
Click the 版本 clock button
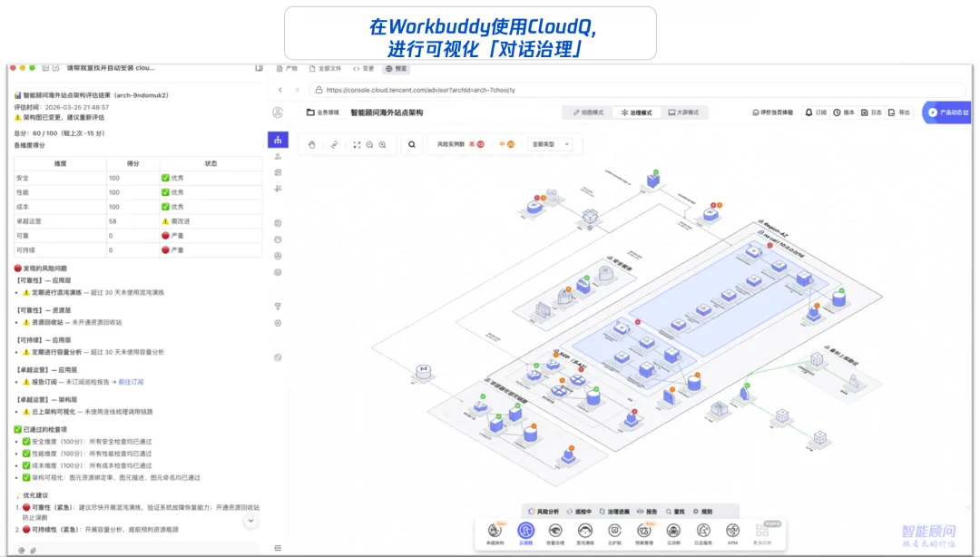click(844, 112)
